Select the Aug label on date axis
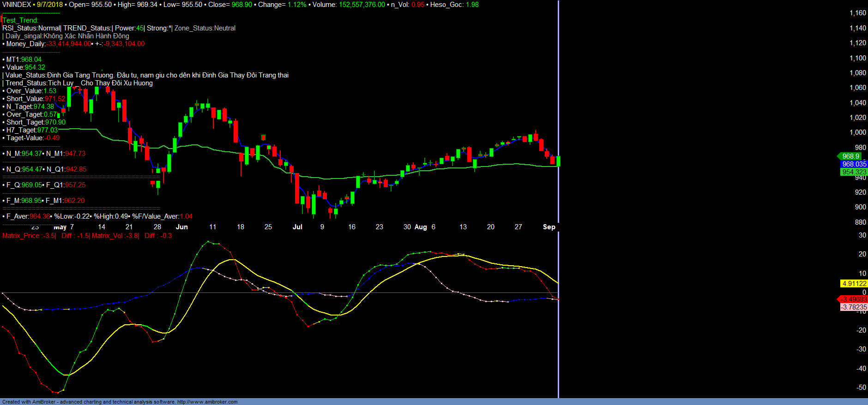Viewport: 868px width, 405px height. (421, 227)
